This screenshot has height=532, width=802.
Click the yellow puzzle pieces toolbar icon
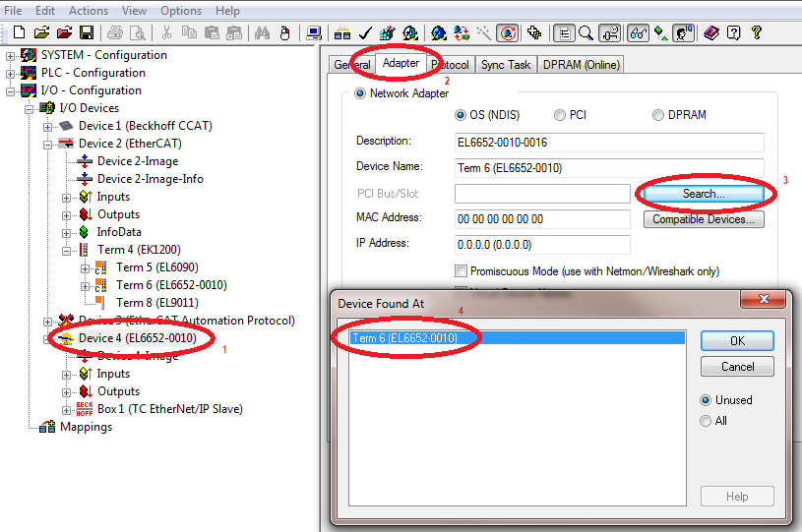(x=534, y=32)
